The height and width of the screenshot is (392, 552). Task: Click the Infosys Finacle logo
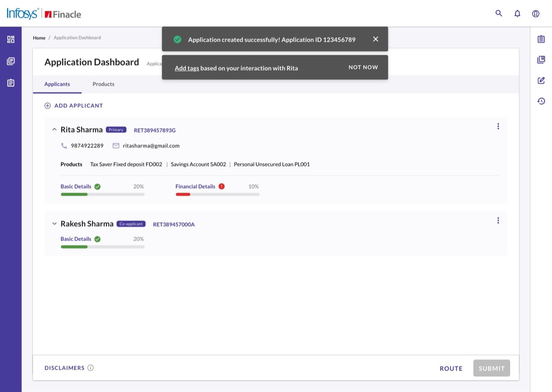click(x=44, y=14)
